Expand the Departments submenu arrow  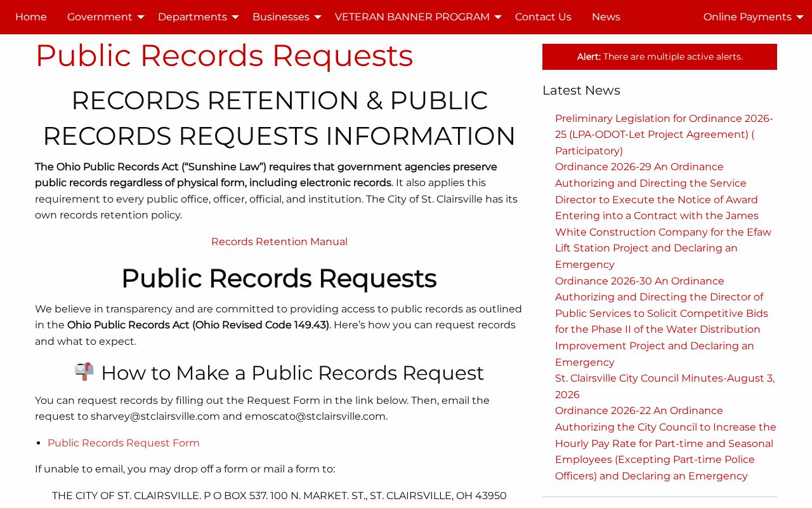click(x=235, y=17)
